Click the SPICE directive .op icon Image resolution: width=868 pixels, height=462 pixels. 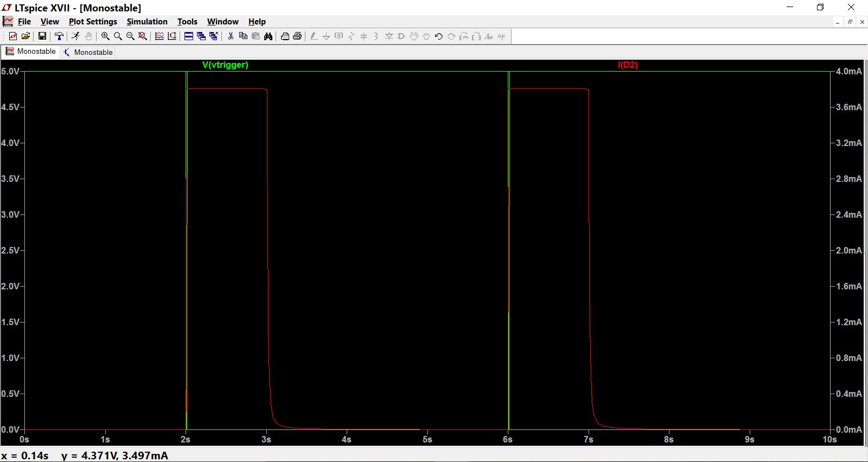pos(501,36)
